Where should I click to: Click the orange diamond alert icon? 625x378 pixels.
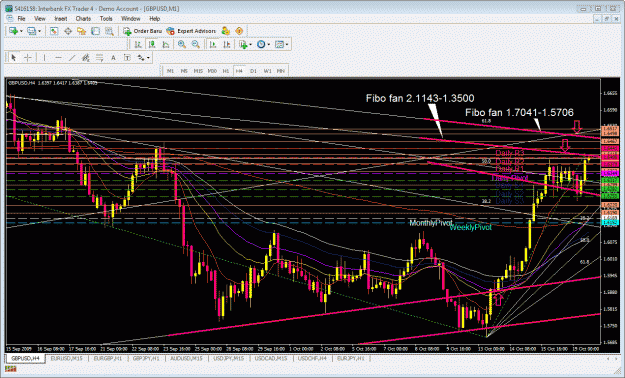click(x=239, y=31)
